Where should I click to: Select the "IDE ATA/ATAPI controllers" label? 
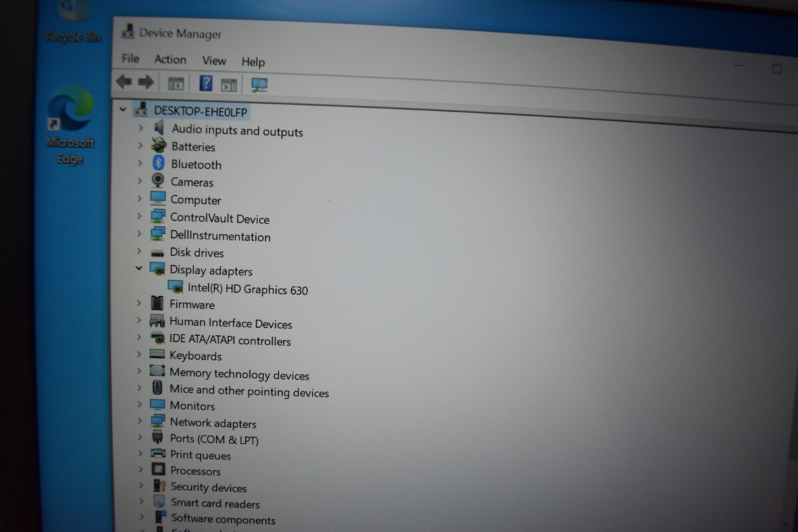click(230, 340)
